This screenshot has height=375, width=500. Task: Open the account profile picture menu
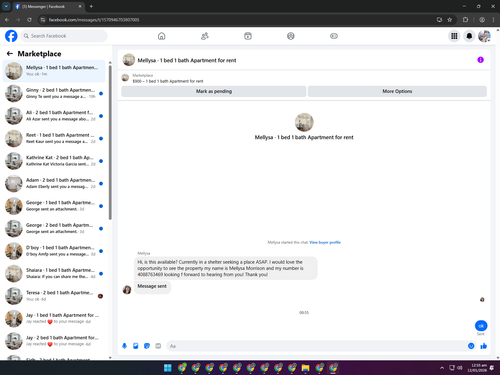click(x=484, y=36)
